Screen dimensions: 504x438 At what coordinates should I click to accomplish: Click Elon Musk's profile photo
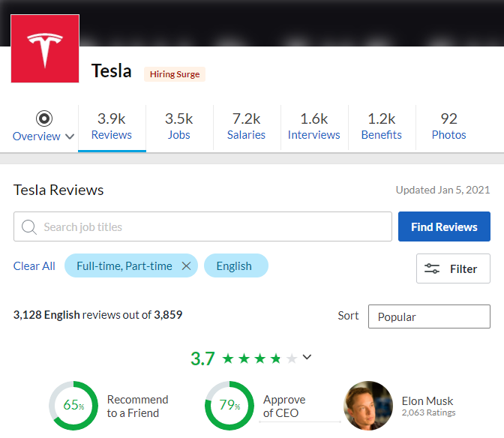pyautogui.click(x=368, y=406)
